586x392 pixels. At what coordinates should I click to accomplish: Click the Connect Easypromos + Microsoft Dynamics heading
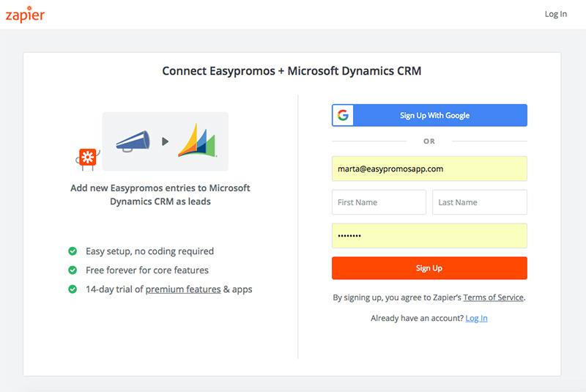point(292,70)
